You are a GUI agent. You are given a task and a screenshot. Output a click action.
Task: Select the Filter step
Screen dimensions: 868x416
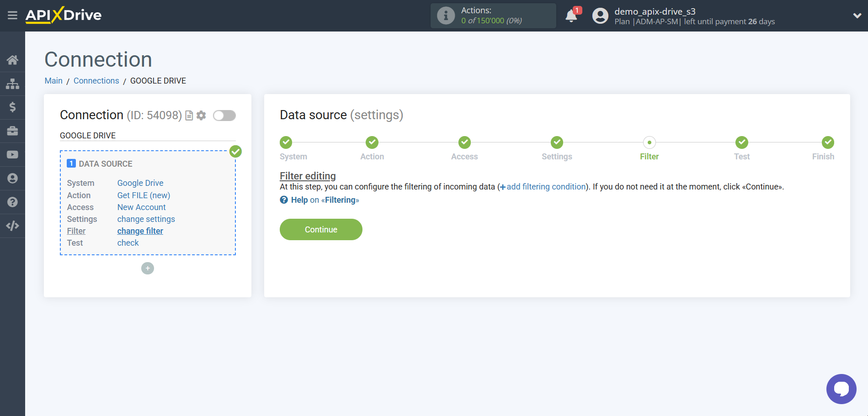tap(649, 142)
